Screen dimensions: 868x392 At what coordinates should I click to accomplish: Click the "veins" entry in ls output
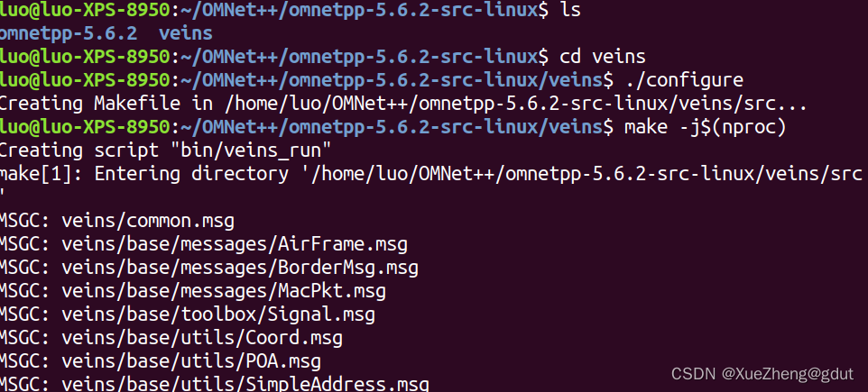coord(185,33)
